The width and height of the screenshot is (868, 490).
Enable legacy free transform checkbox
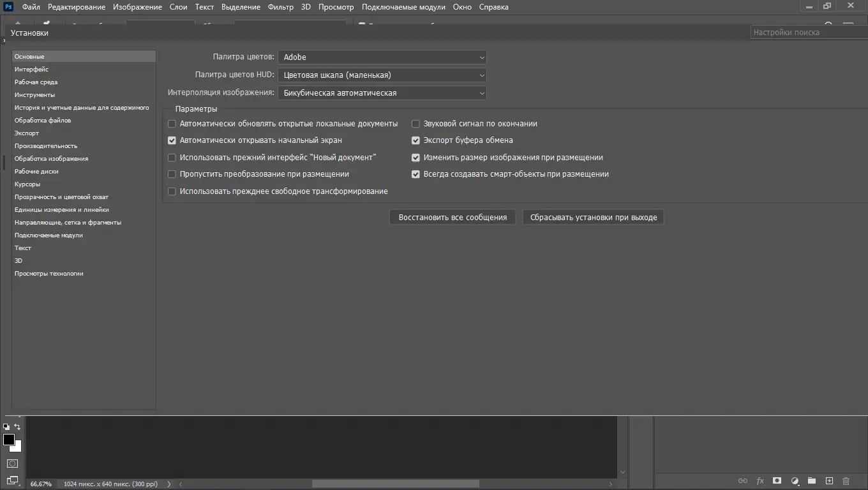click(x=172, y=191)
